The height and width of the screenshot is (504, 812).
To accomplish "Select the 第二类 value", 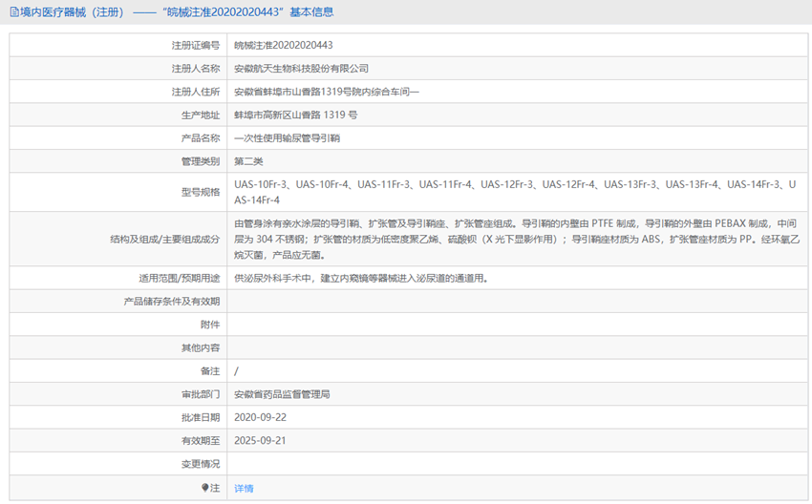I will pos(248,161).
